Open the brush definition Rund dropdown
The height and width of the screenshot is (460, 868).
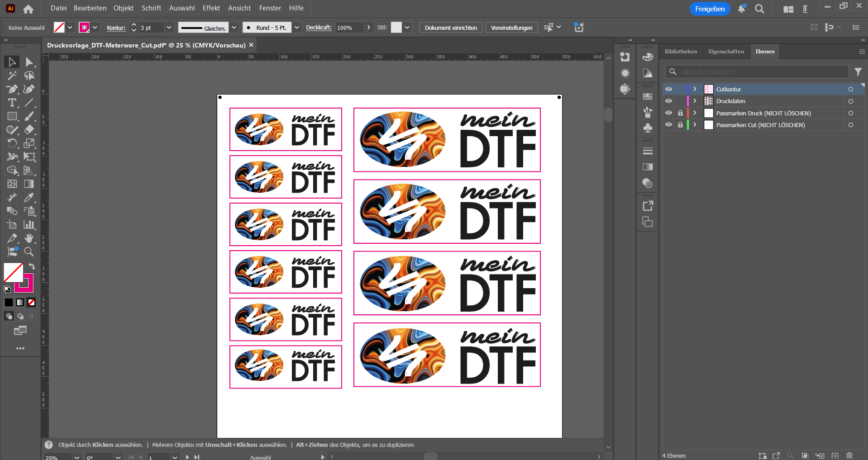(297, 28)
